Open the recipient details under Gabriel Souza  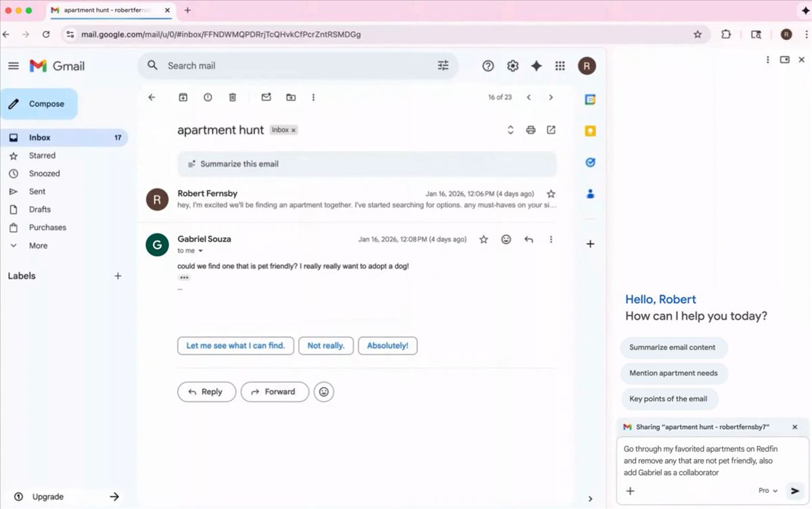tap(189, 250)
